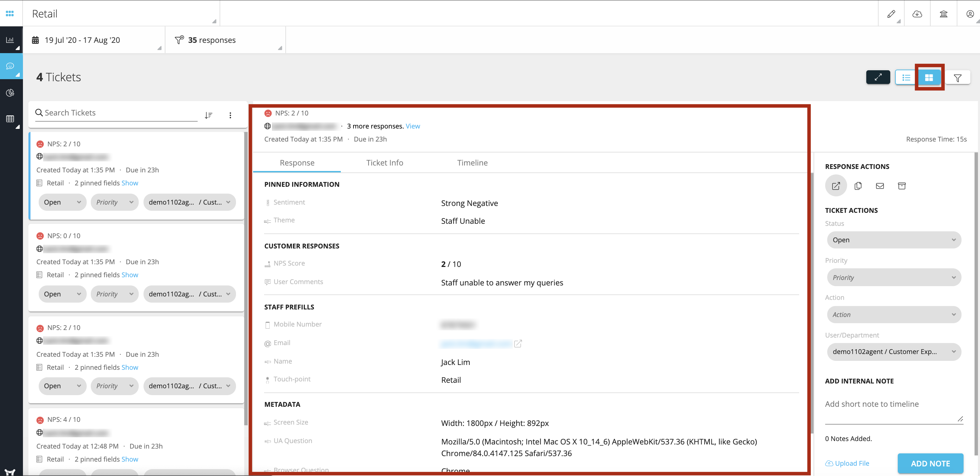Click the logo icon at sidebar bottom
The image size is (980, 476).
[10, 472]
